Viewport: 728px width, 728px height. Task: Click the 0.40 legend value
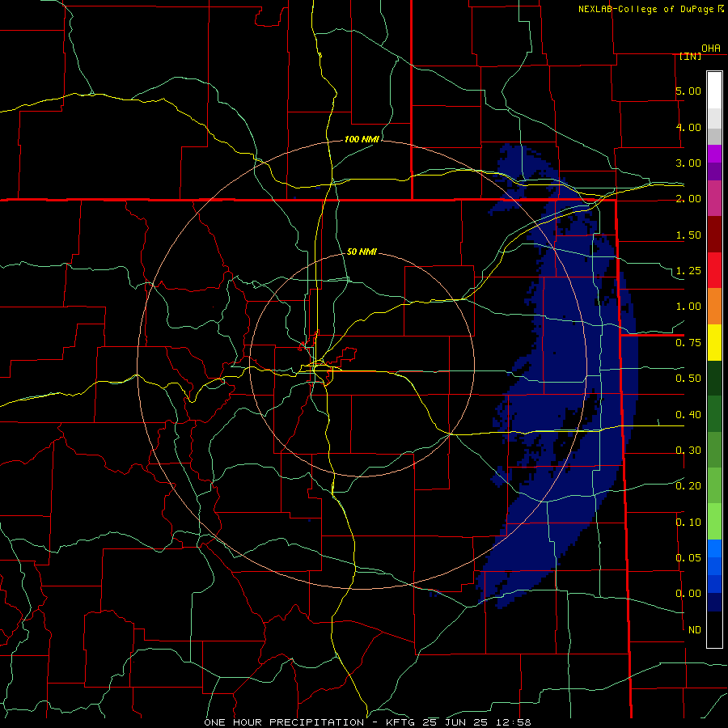tap(688, 415)
